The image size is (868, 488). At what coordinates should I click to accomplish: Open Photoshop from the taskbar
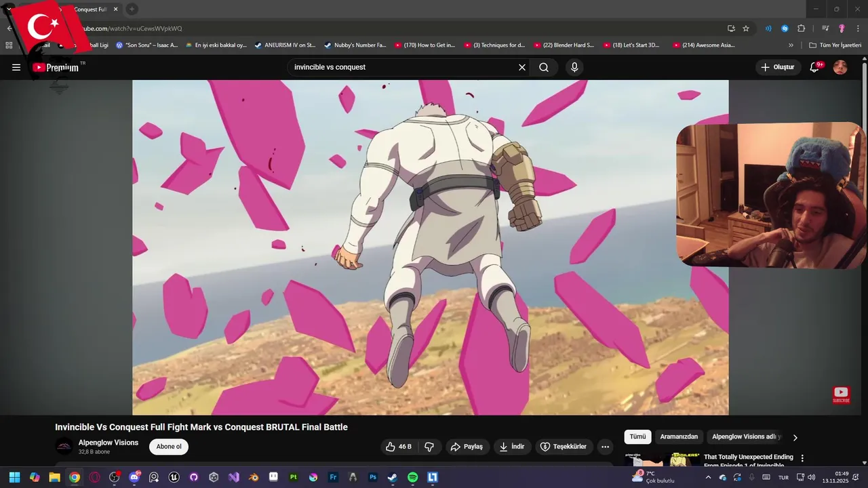(372, 477)
